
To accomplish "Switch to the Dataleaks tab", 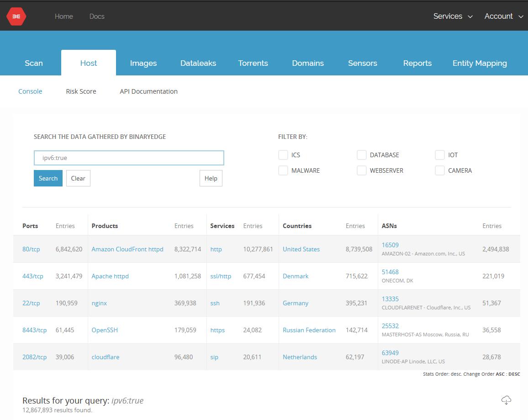I will (x=198, y=63).
